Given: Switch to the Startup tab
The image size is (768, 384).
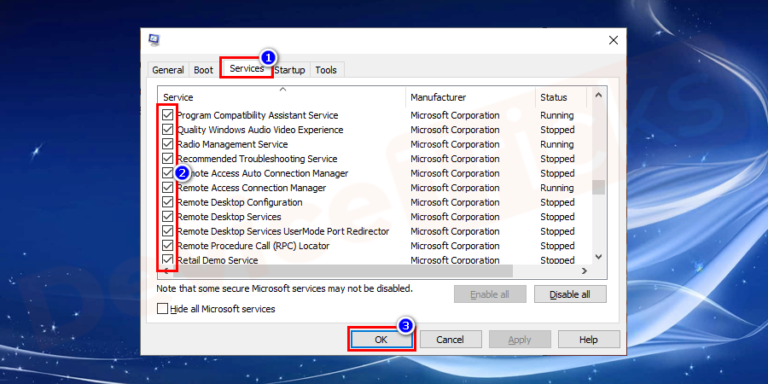Looking at the screenshot, I should coord(289,70).
